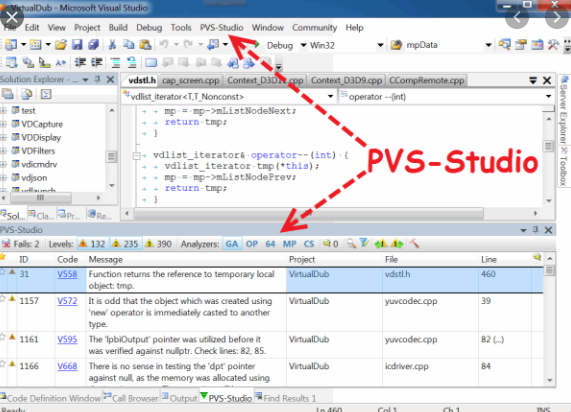Click the PVS-Studio previous message arrow icon
This screenshot has height=412, width=571.
381,243
